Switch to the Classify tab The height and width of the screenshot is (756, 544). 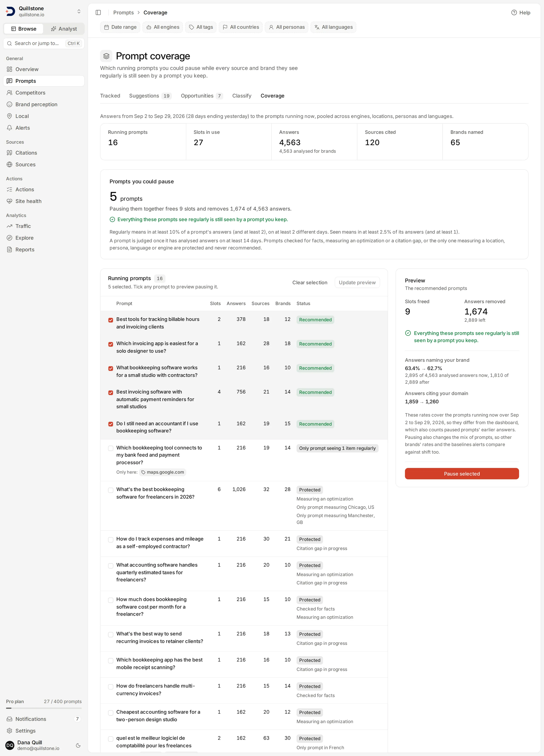(242, 96)
